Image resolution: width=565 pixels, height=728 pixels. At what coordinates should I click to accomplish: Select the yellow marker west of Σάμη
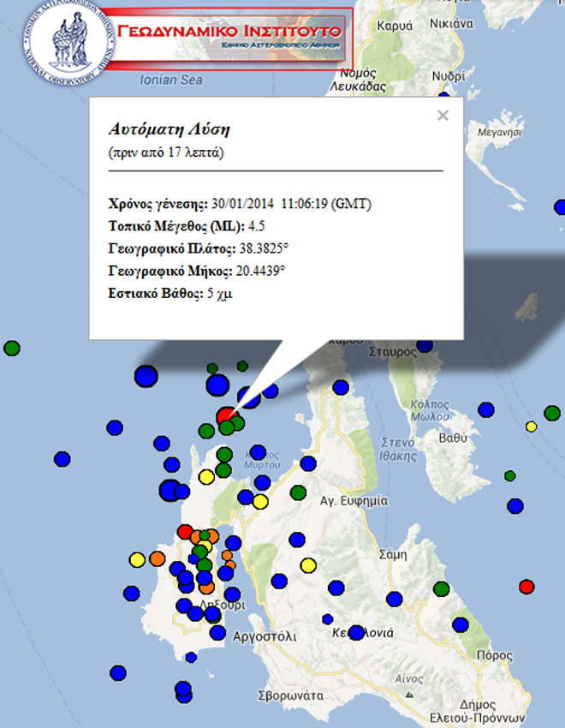click(309, 565)
